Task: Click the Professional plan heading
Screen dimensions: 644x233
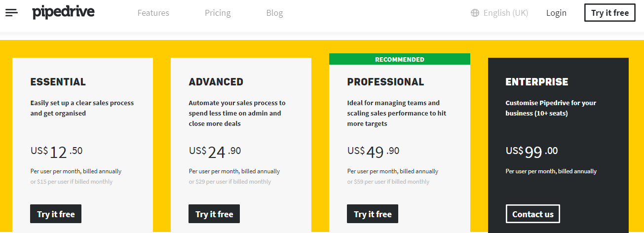Action: pos(385,82)
